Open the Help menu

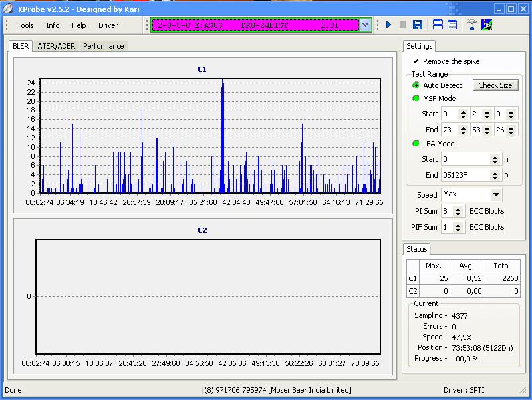tap(78, 25)
